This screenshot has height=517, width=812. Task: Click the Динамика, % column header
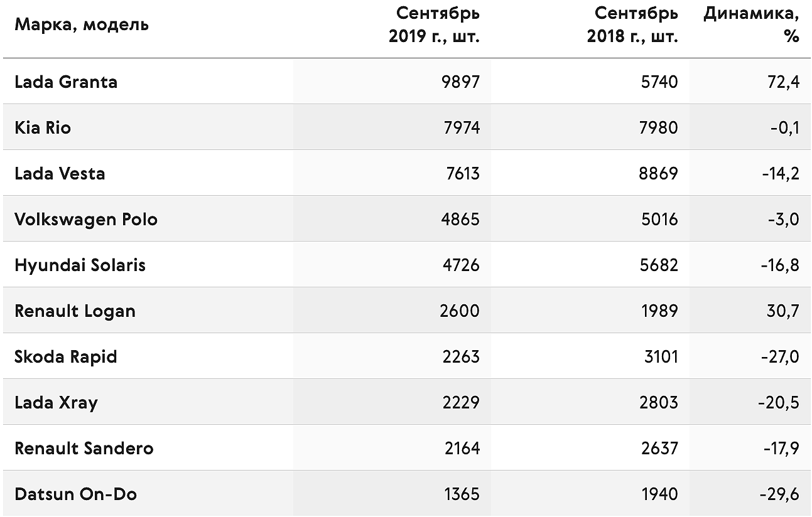752,24
